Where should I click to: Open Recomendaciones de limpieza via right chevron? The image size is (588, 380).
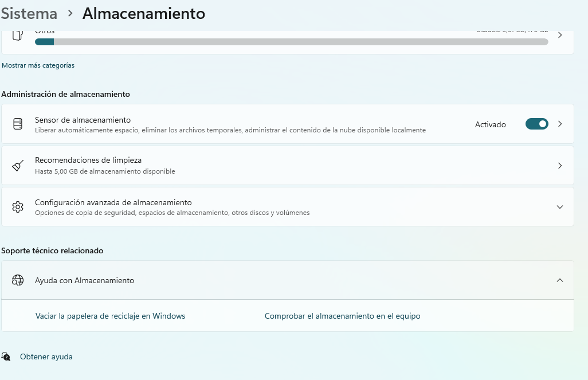pos(560,166)
